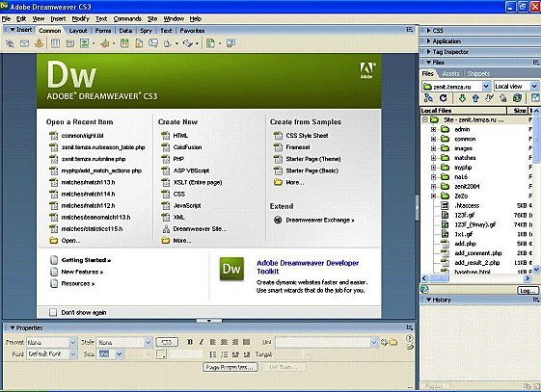
Task: Expand Files panel to show local and remote
Action: pyautogui.click(x=535, y=98)
